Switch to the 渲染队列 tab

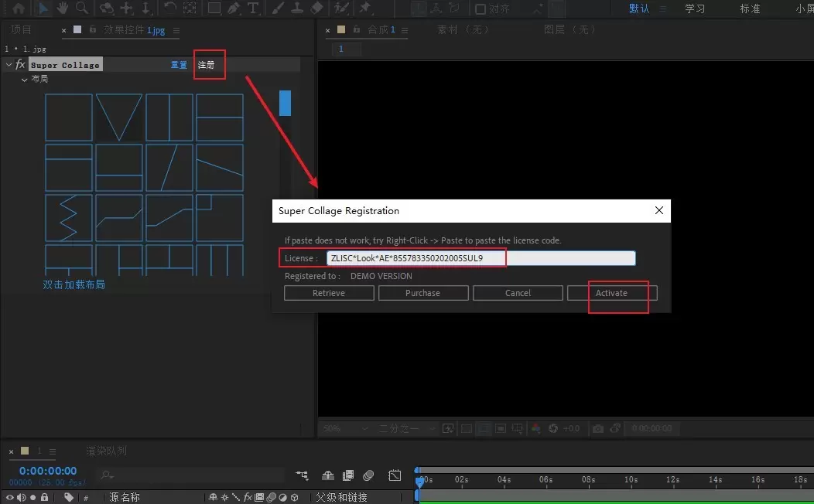click(107, 451)
